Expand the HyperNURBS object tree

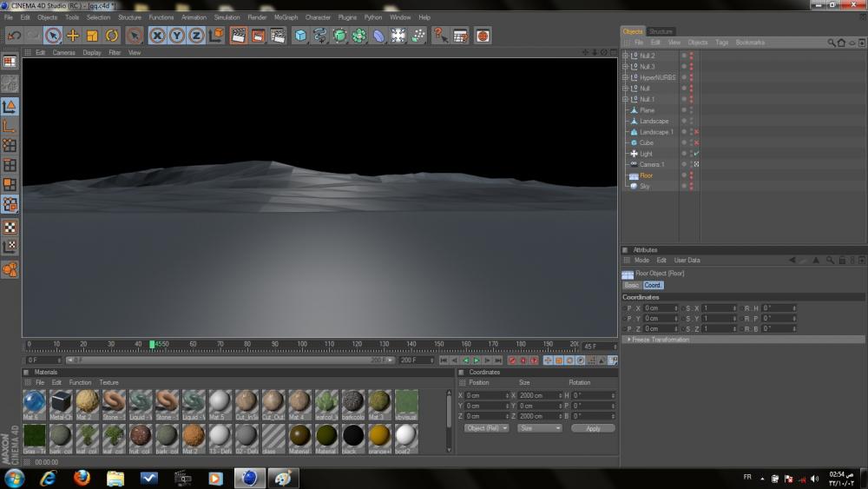coord(626,77)
